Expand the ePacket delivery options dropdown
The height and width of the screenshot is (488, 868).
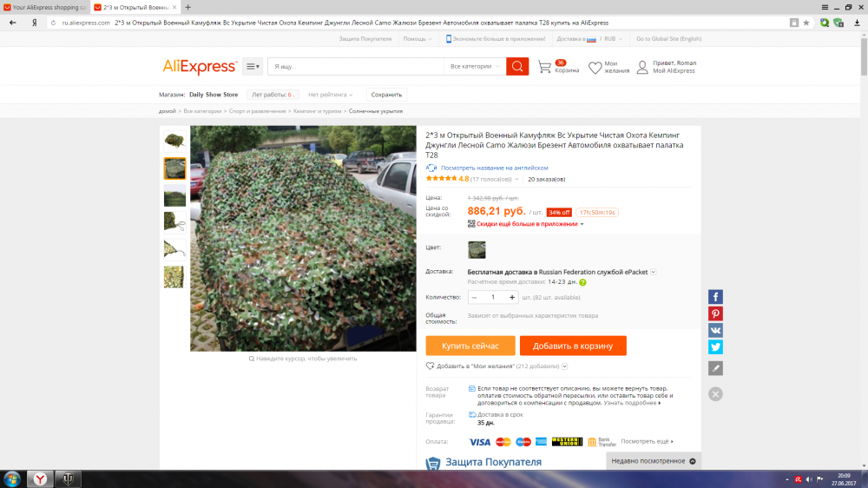point(654,272)
